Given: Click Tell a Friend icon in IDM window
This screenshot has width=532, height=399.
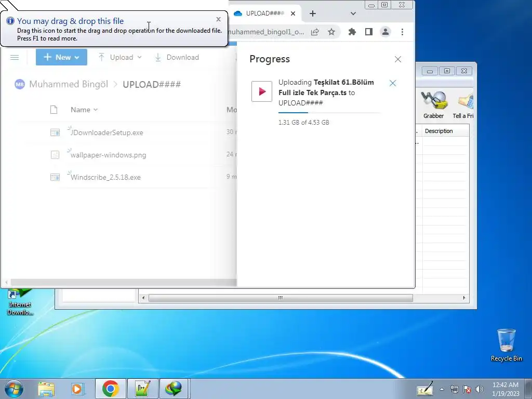Looking at the screenshot, I should pos(463,105).
